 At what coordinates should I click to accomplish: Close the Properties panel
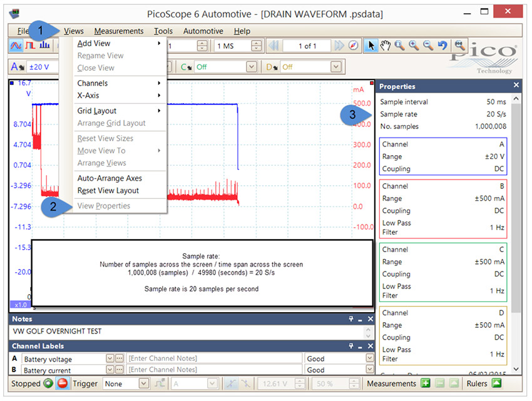pos(516,85)
